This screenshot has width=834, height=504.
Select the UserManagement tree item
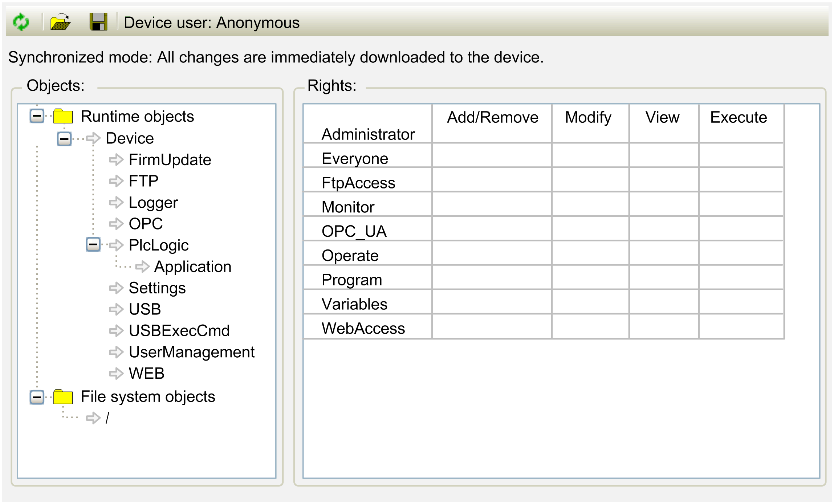pyautogui.click(x=191, y=352)
